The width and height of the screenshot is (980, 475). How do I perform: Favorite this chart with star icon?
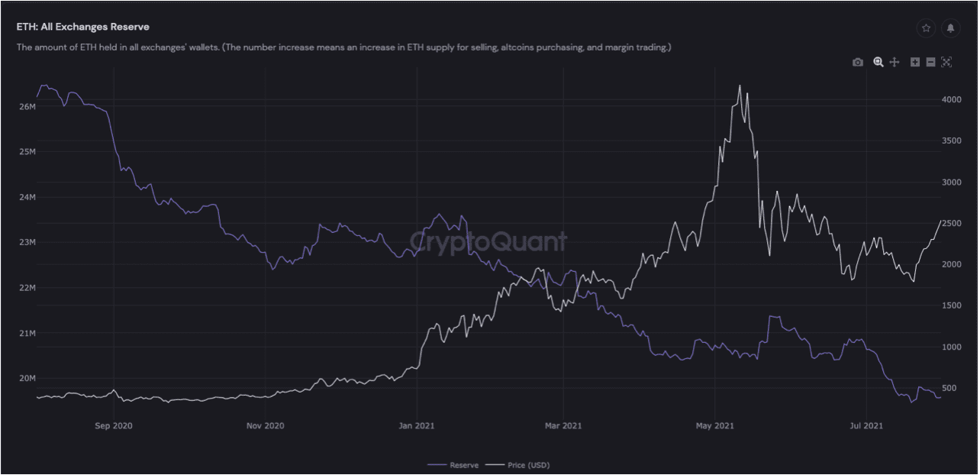926,28
